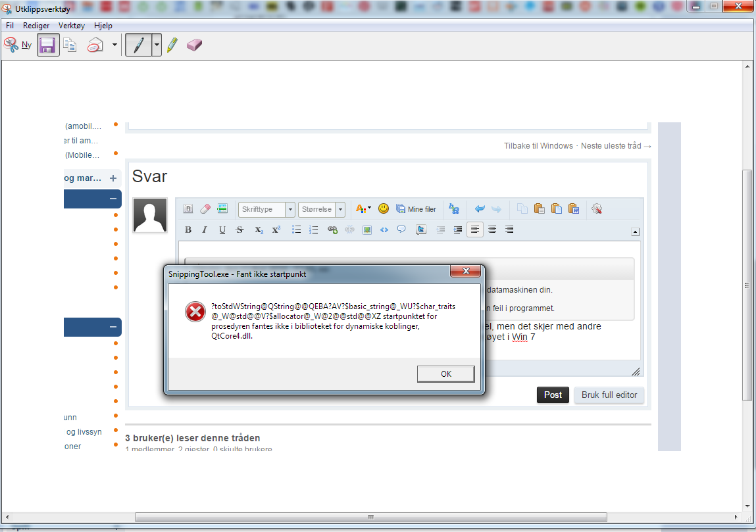Open Mine filer

[x=416, y=209]
